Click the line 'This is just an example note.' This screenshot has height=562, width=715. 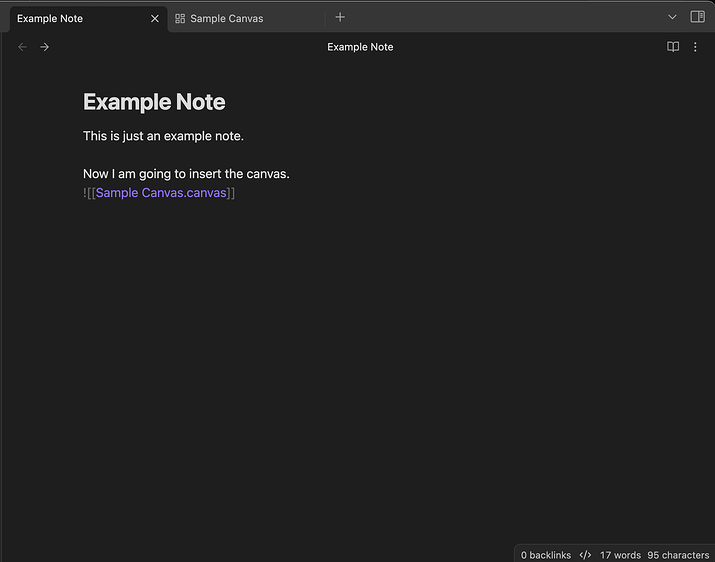163,136
